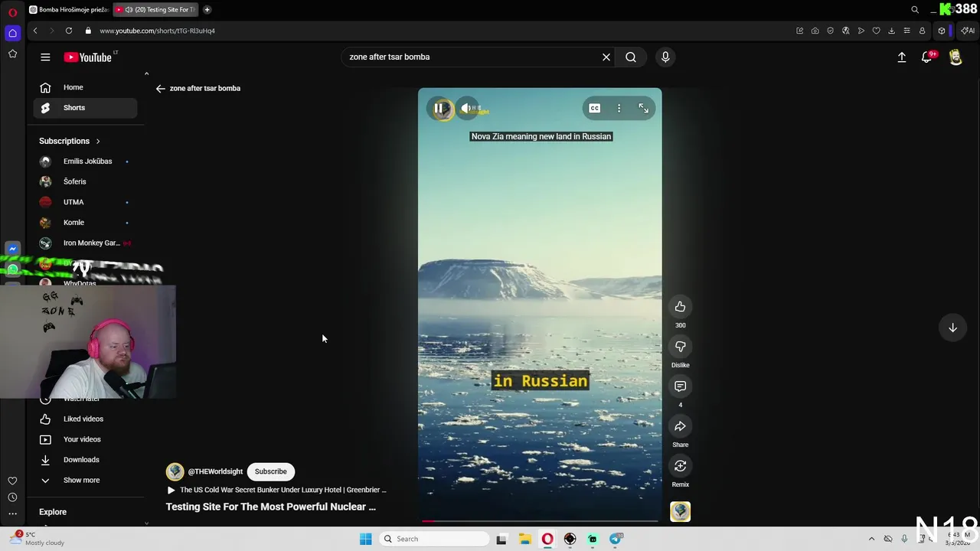Open the YouTube upload/create icon
Viewport: 980px width, 551px height.
pyautogui.click(x=902, y=57)
